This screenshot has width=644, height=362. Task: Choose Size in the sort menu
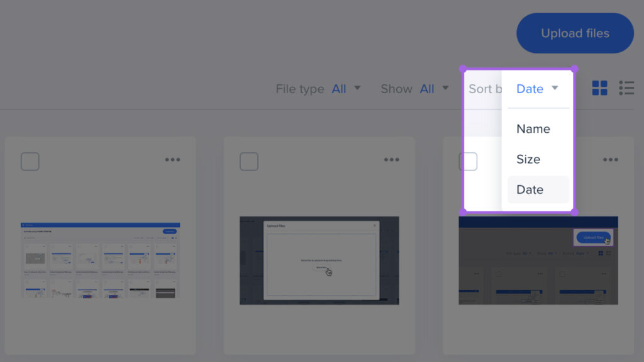tap(538, 159)
